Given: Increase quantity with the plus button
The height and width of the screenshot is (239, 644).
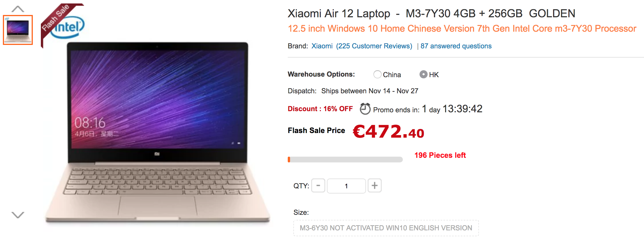Looking at the screenshot, I should (375, 186).
